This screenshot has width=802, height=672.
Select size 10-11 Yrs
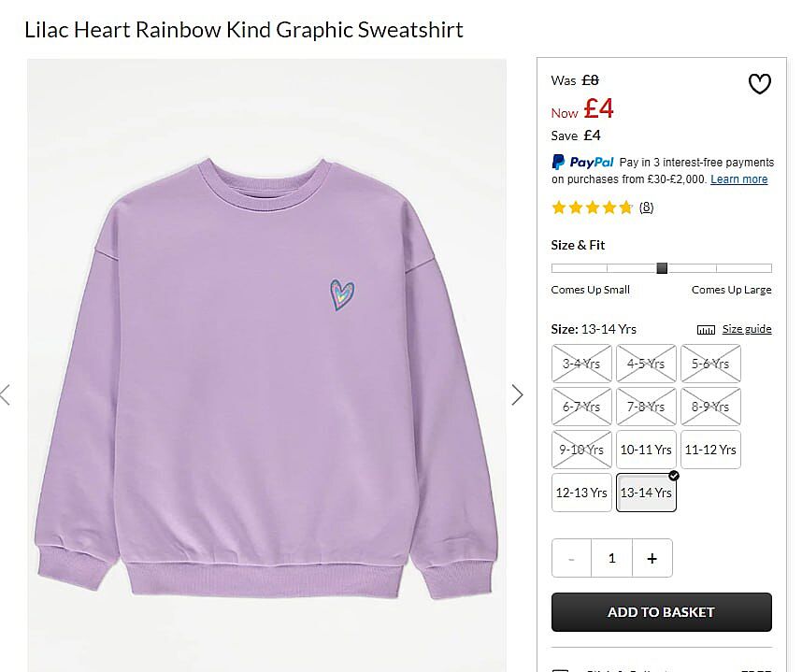pyautogui.click(x=646, y=450)
